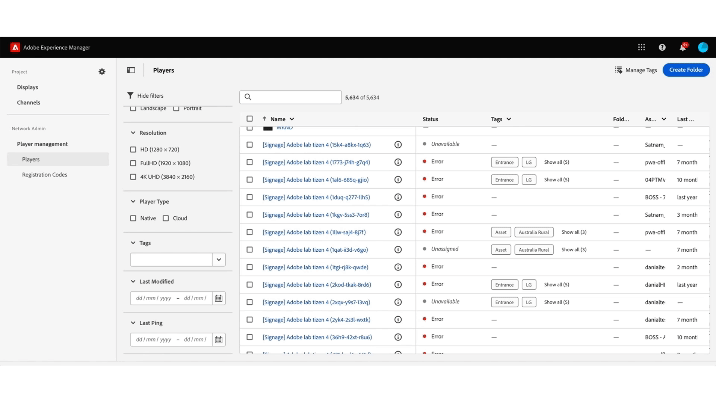Click the Adobe Experience Manager title
Viewport: 716px width, 402px height.
click(57, 48)
